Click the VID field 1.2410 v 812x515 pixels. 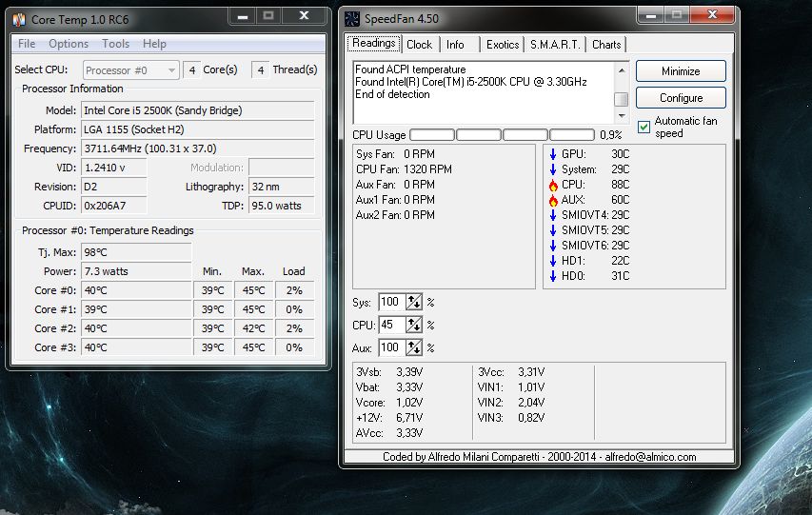coord(114,168)
